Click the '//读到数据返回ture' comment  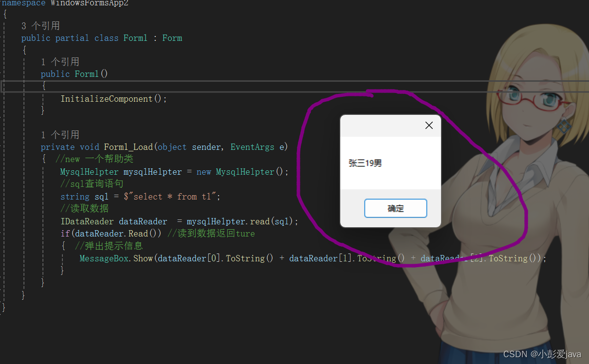coord(211,234)
